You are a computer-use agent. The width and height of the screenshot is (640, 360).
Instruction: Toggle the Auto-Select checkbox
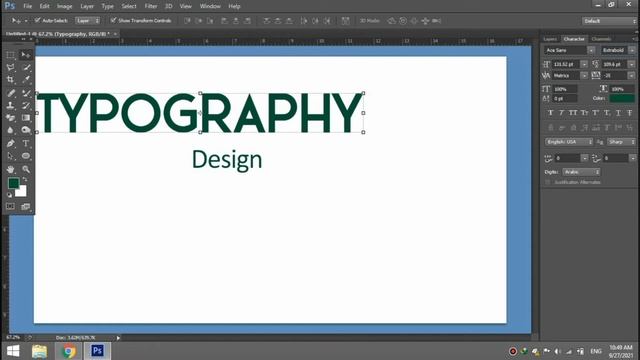coord(38,20)
